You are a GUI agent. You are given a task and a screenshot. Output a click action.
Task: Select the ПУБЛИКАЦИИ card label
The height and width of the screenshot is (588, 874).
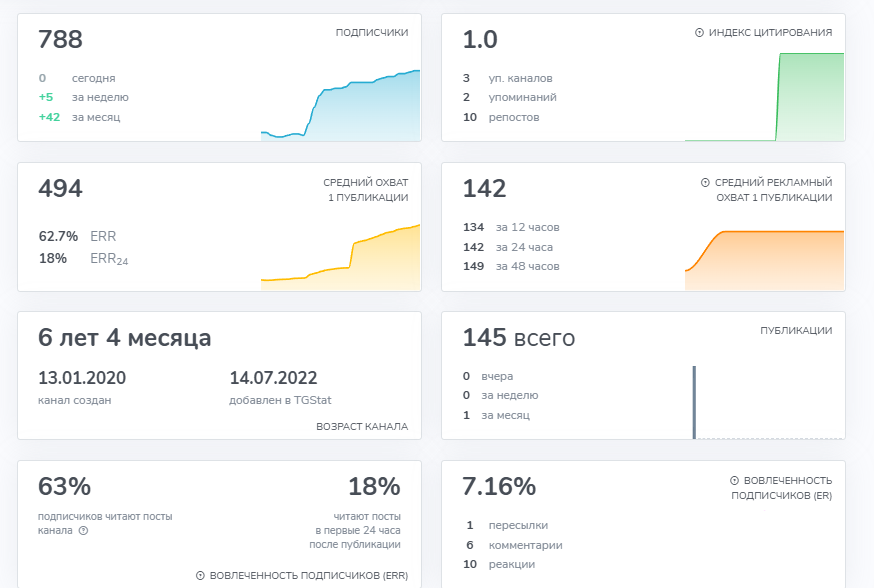[796, 331]
